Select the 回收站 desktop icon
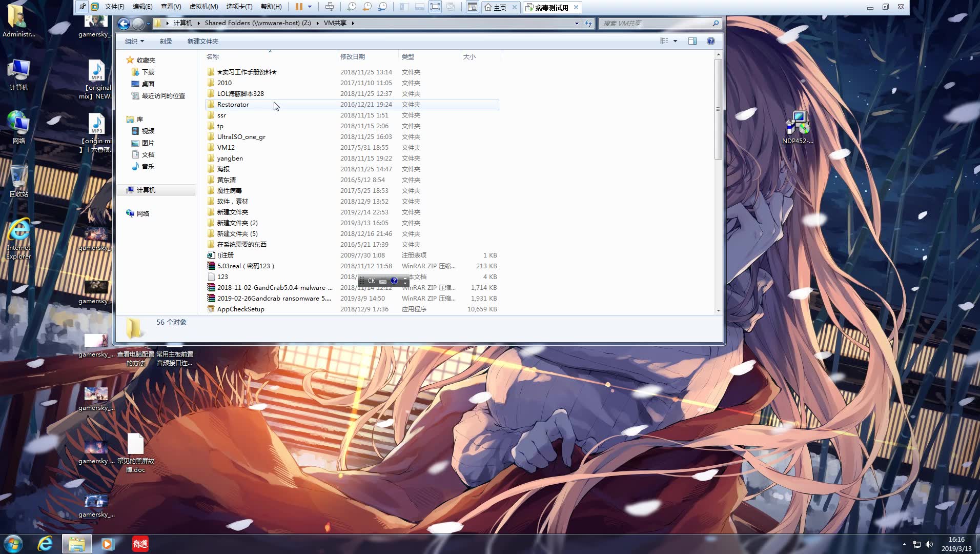 tap(18, 181)
